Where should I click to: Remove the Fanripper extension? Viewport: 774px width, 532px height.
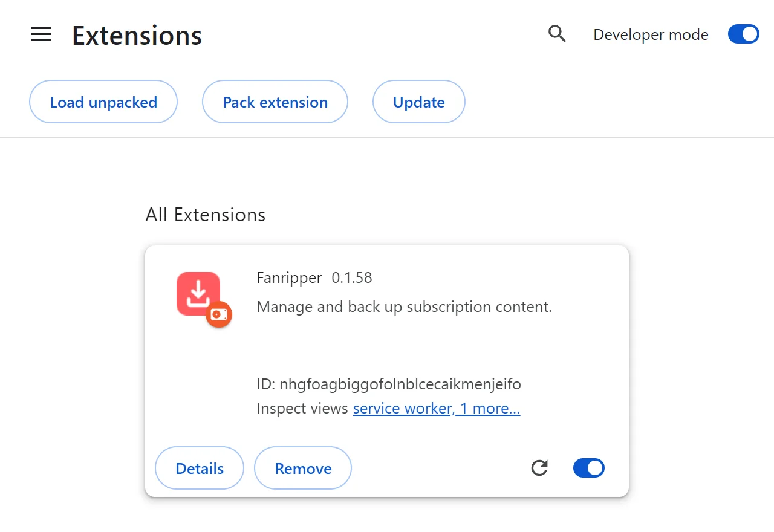coord(303,469)
